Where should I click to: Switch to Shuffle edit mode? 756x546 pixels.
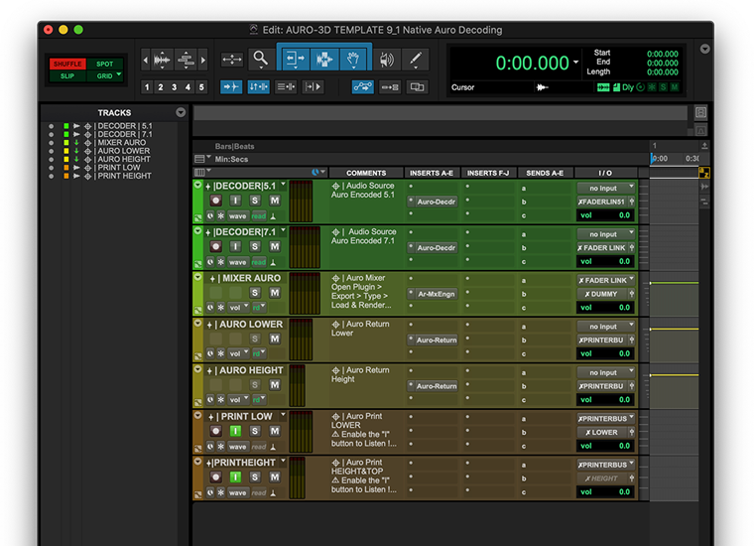[x=67, y=65]
